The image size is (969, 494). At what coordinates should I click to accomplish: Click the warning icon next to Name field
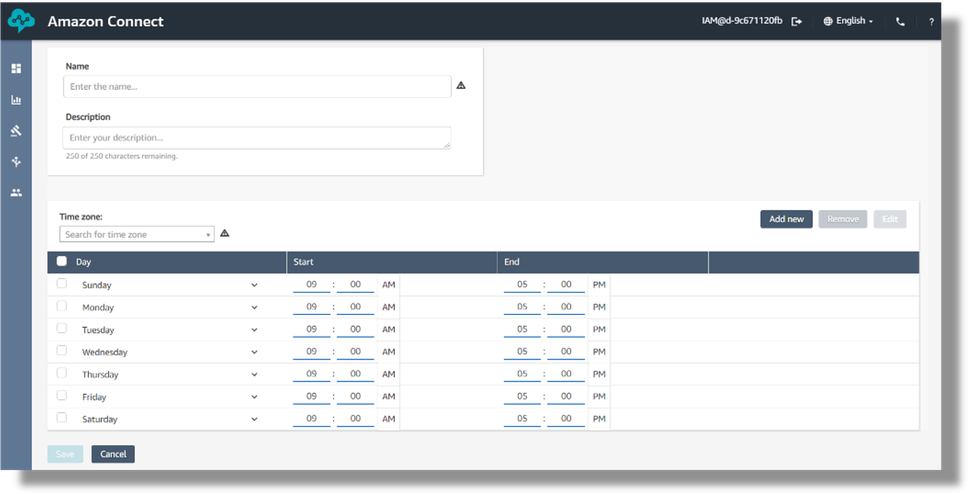(x=461, y=86)
